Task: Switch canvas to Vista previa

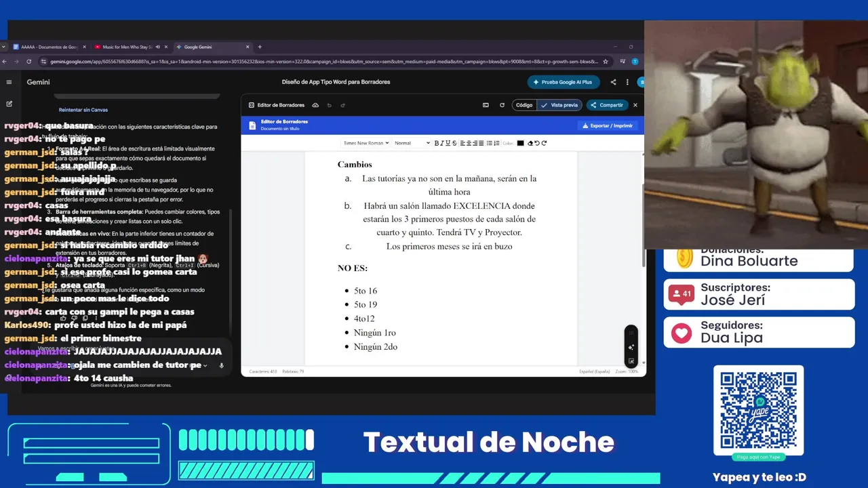Action: (560, 105)
